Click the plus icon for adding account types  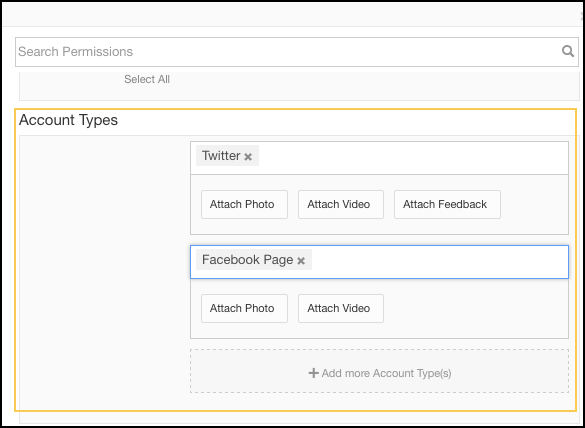pyautogui.click(x=313, y=373)
